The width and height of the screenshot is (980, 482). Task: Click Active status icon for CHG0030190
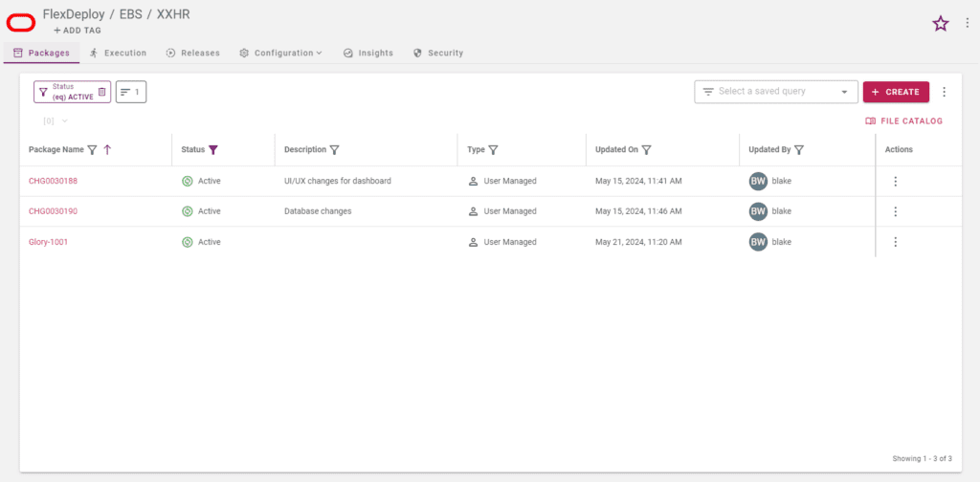click(187, 211)
